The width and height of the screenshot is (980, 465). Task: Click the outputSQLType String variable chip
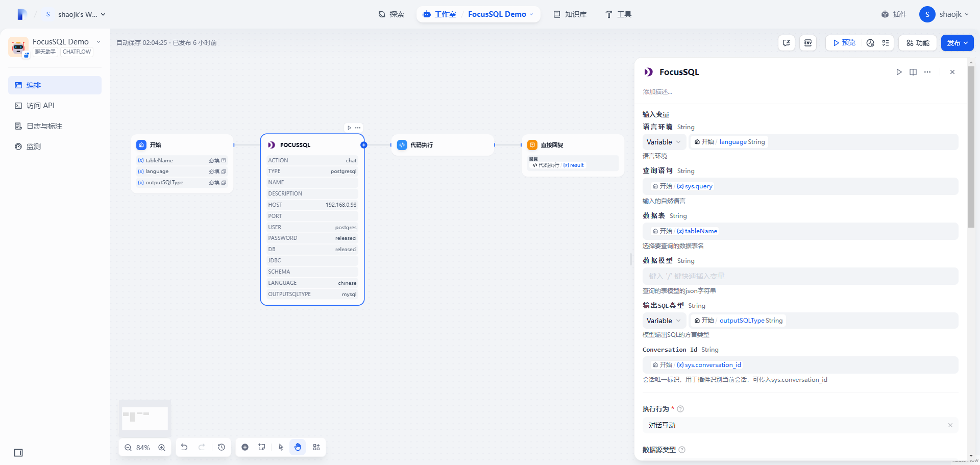[739, 321]
